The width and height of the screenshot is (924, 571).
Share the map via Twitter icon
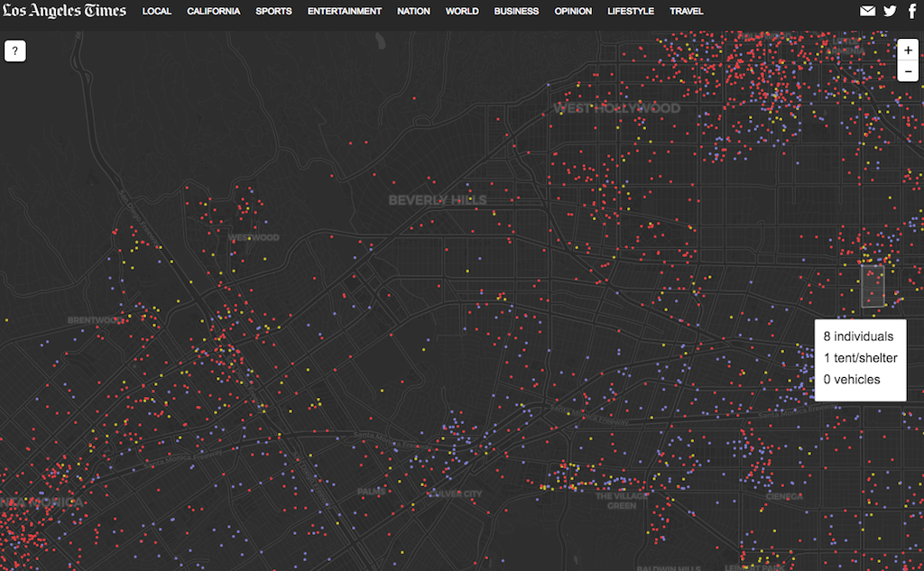(890, 12)
